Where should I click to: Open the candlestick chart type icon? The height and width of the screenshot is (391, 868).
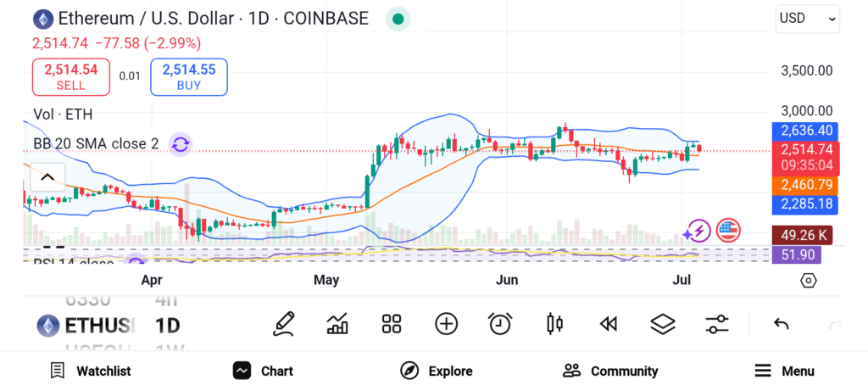(x=555, y=323)
